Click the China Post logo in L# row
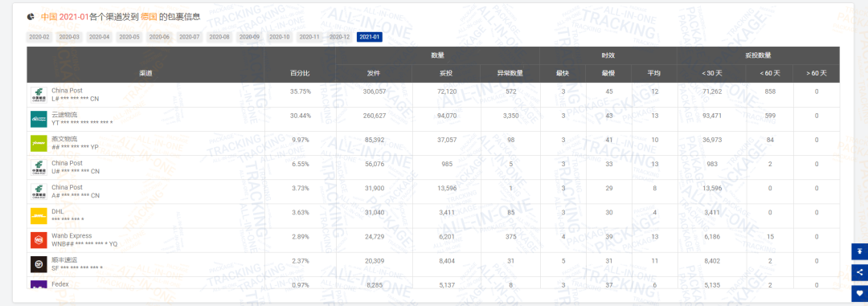This screenshot has height=306, width=868. pos(39,96)
